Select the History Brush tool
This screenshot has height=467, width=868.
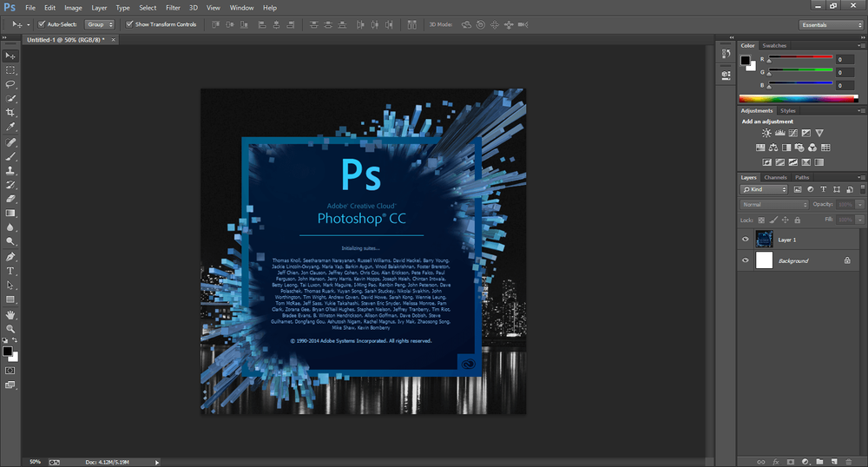click(x=10, y=185)
